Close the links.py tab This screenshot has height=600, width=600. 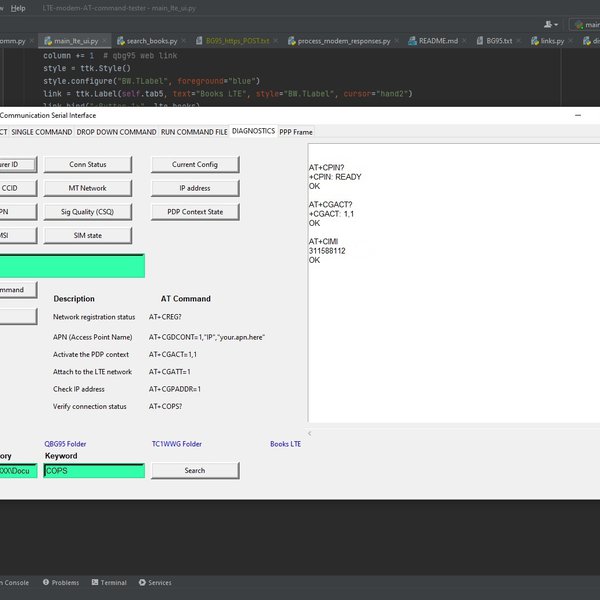571,41
